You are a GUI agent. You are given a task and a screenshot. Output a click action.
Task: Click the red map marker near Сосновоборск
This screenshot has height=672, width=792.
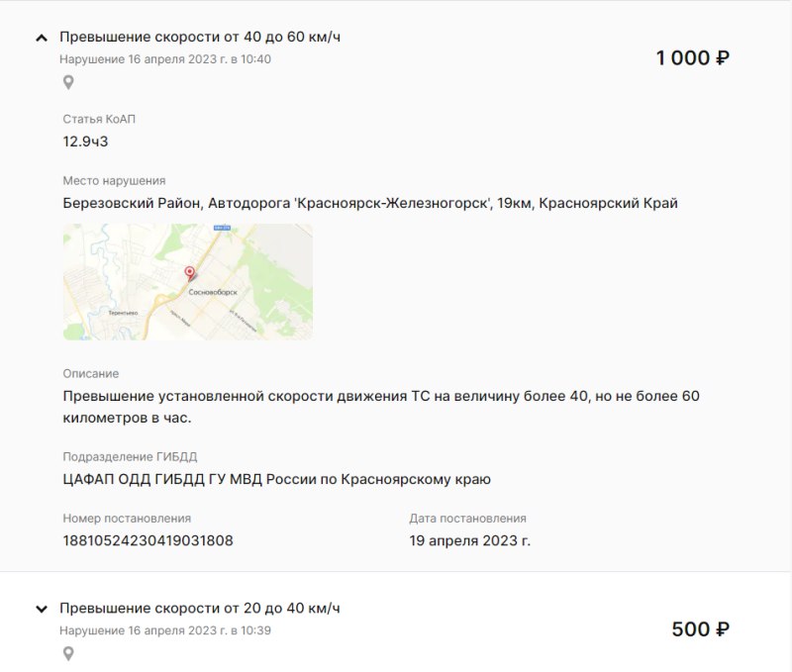pos(189,273)
